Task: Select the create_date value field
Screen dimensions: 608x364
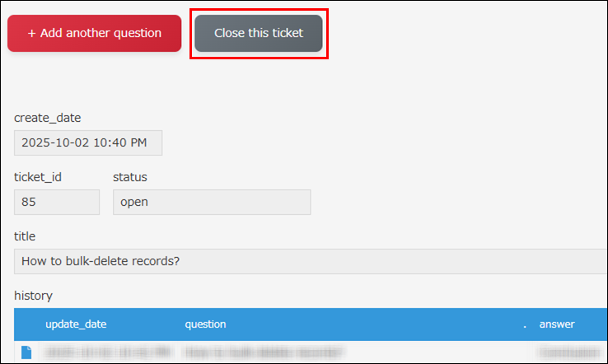Action: coord(88,142)
